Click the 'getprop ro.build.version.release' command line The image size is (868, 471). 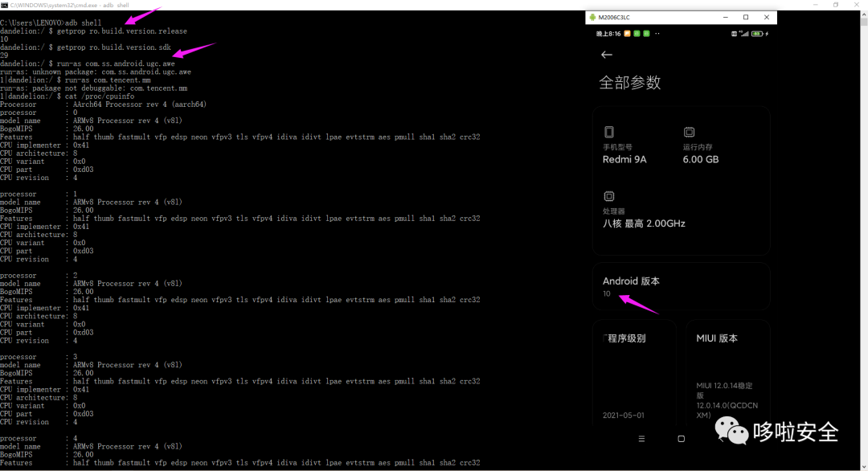coord(93,31)
